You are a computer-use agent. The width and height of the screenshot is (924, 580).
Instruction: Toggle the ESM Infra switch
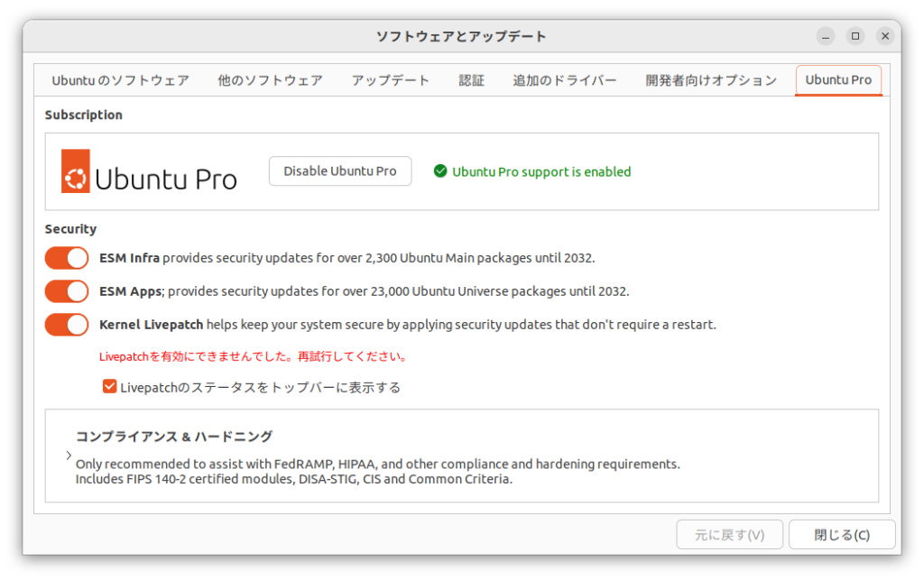(x=67, y=258)
